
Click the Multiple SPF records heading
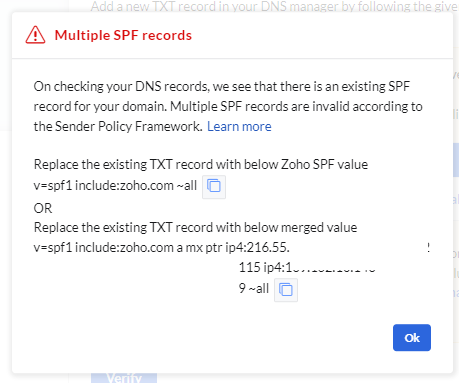coord(123,35)
